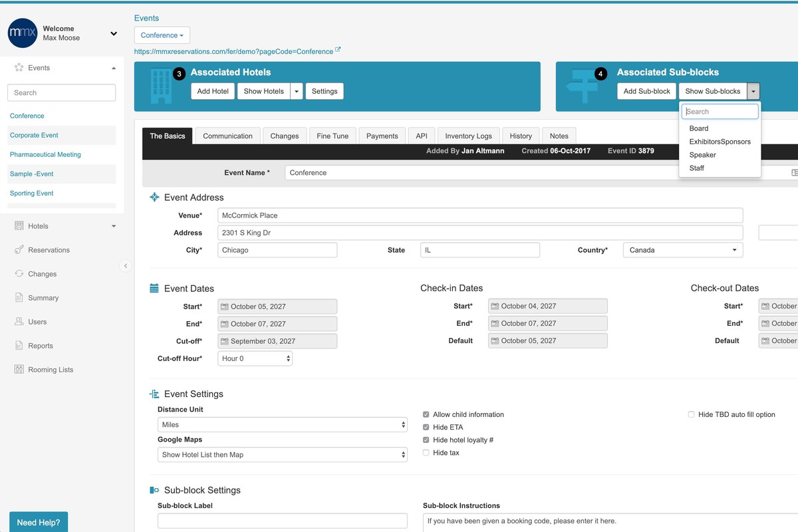
Task: Click the Add Sub-block button
Action: tap(646, 91)
